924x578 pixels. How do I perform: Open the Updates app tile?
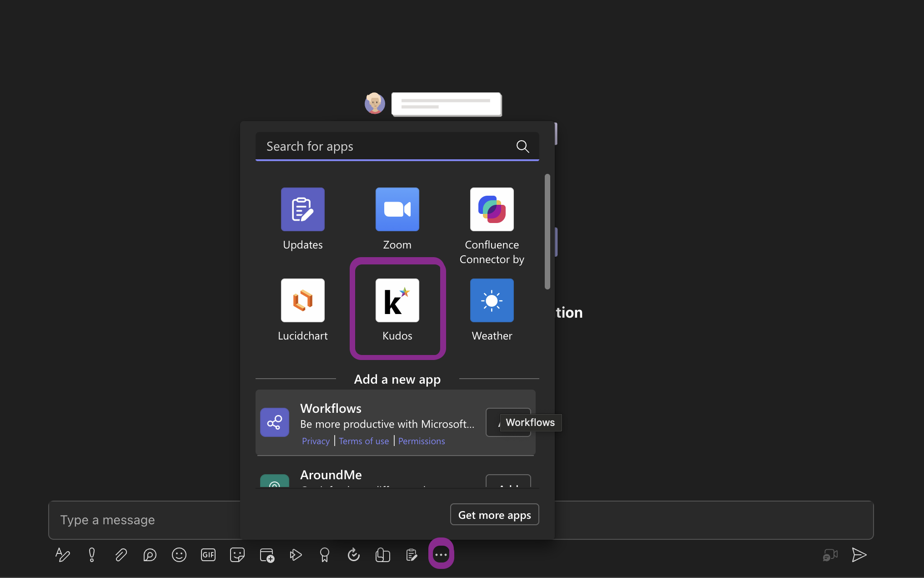click(x=303, y=219)
